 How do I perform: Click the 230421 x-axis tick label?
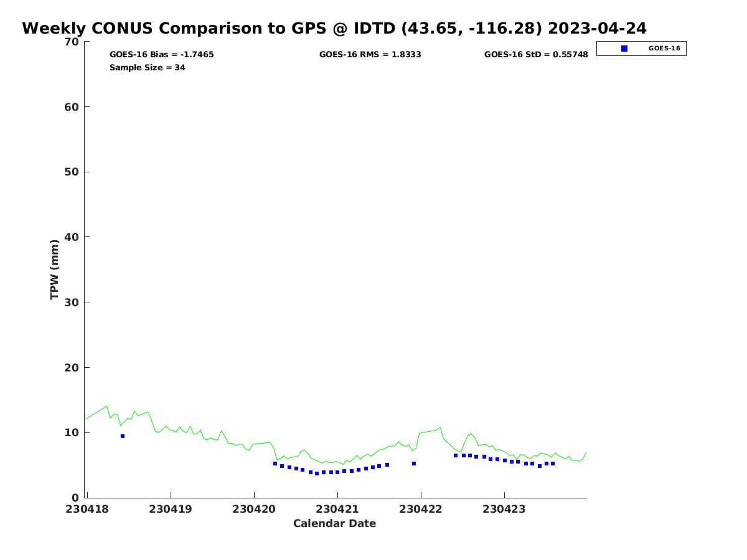(x=337, y=509)
